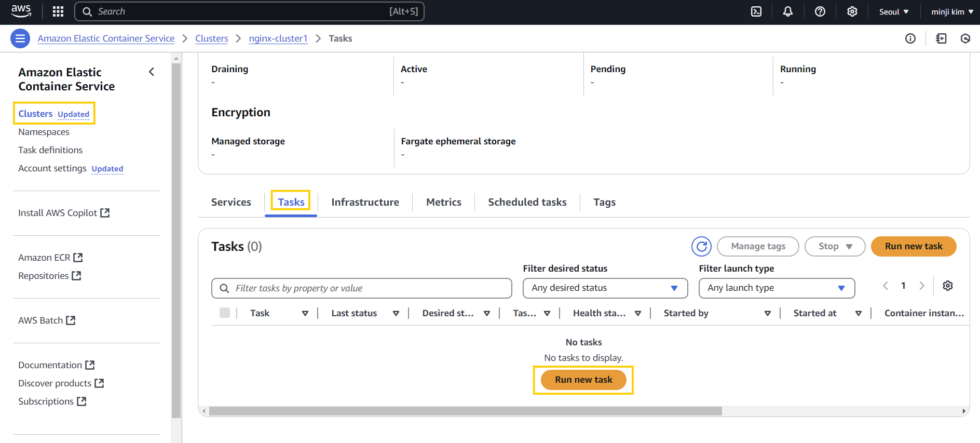Open Discover products external link
980x443 pixels.
coord(61,383)
